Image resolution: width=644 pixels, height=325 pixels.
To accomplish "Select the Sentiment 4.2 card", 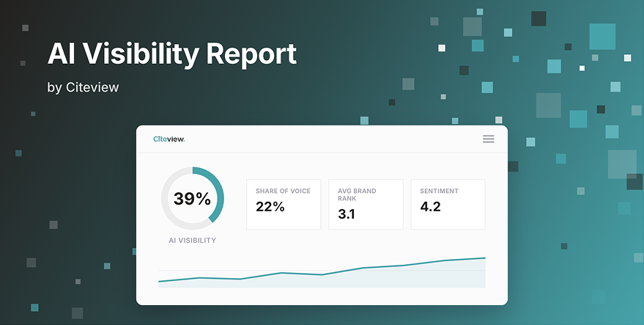I will [x=448, y=204].
